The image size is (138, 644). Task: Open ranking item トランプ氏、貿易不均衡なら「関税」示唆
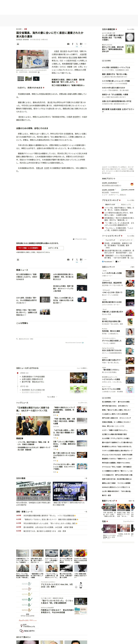pyautogui.click(x=119, y=209)
